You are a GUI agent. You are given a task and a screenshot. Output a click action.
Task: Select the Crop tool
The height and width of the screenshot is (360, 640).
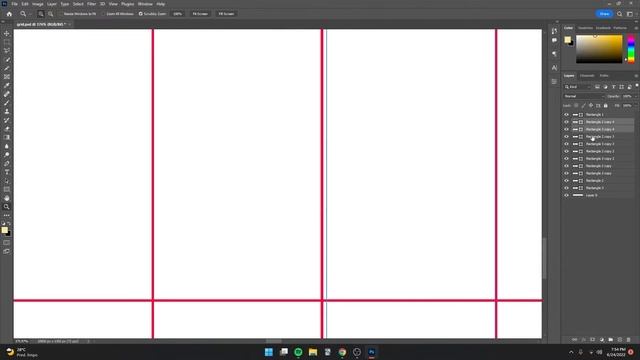7,68
